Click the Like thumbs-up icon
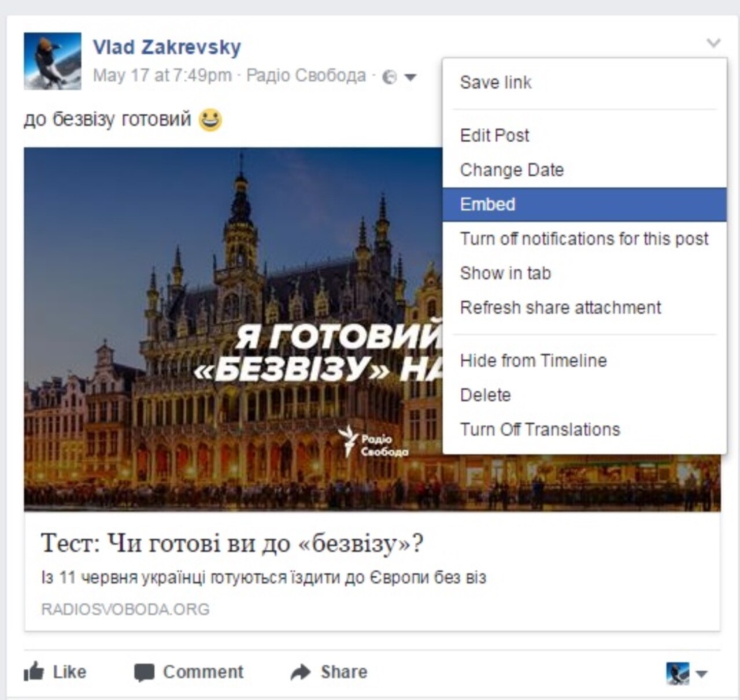740x700 pixels. 34,672
